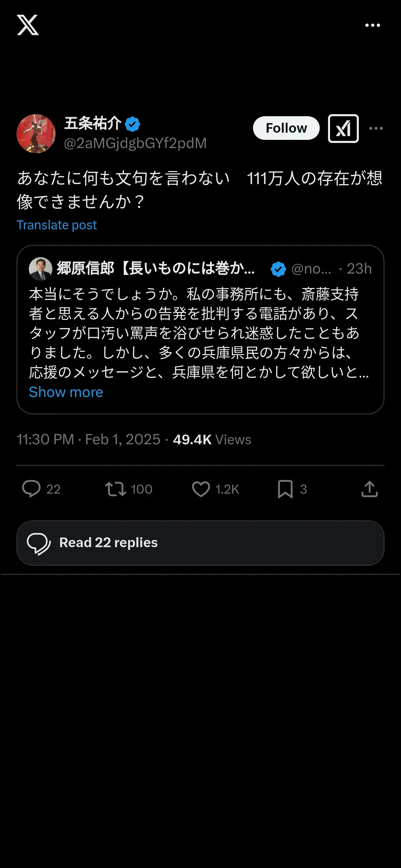Image resolution: width=401 pixels, height=868 pixels.
Task: Open the post's more options menu
Action: (376, 129)
